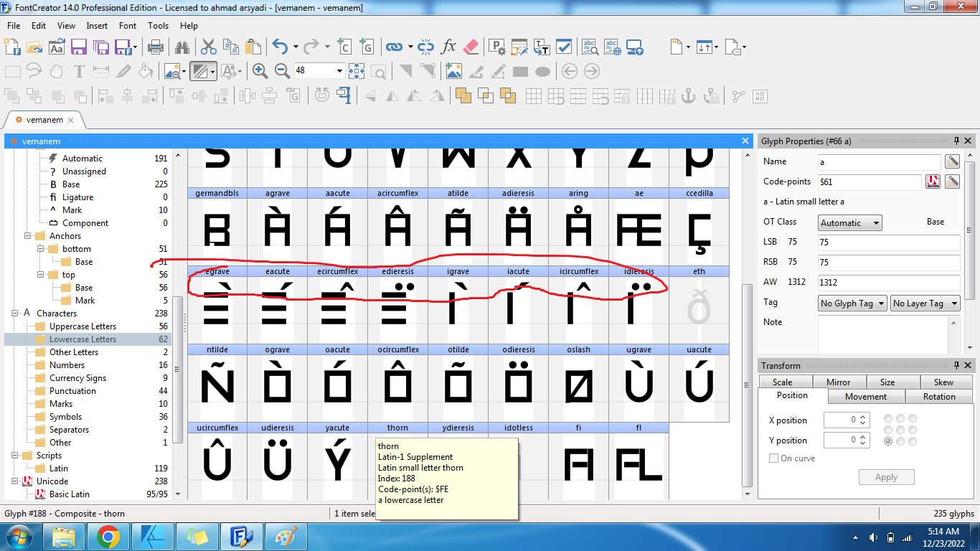The image size is (980, 551).
Task: Select the top-center anchor radio in Position
Action: [x=900, y=418]
